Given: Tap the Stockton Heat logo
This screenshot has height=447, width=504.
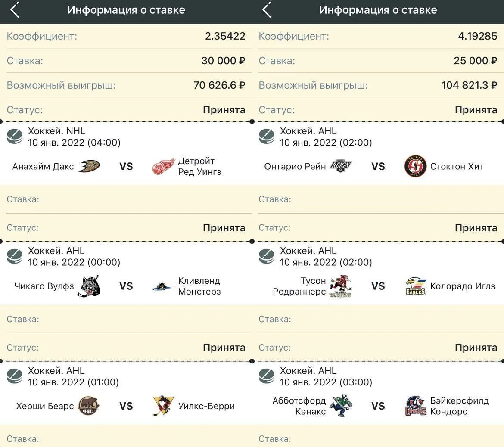Looking at the screenshot, I should point(415,166).
